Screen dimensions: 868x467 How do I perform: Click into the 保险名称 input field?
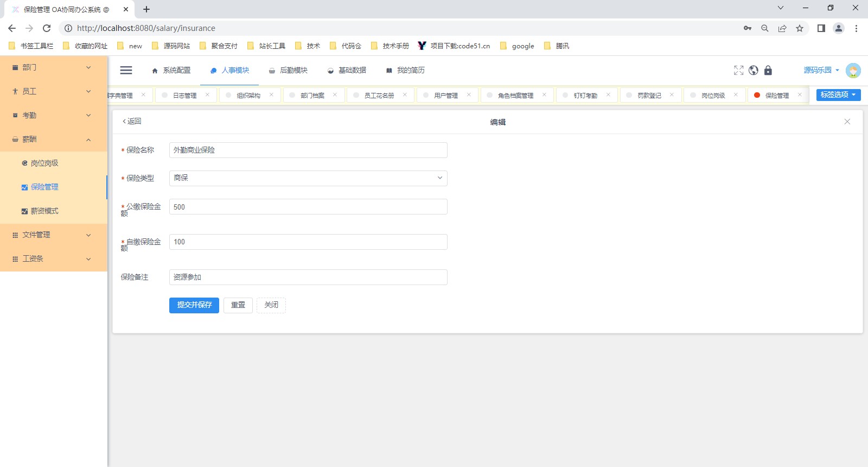point(308,150)
